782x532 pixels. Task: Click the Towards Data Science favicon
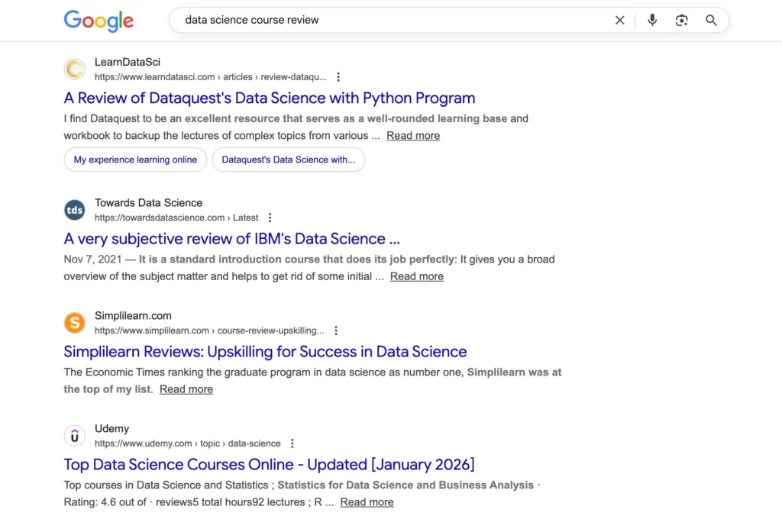click(x=75, y=210)
